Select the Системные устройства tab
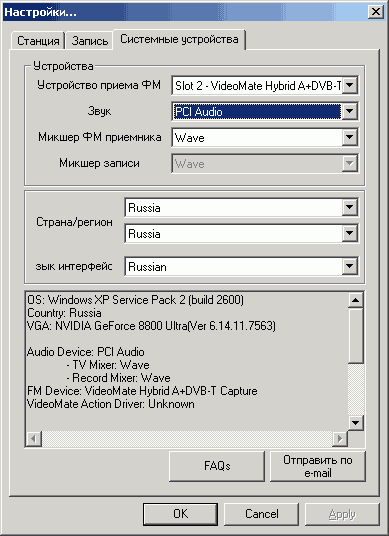Image resolution: width=389 pixels, height=536 pixels. point(179,39)
